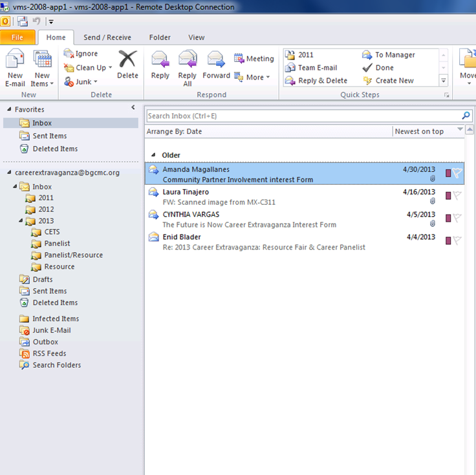Select Inbox under Favorites
This screenshot has height=475, width=476.
pos(70,123)
